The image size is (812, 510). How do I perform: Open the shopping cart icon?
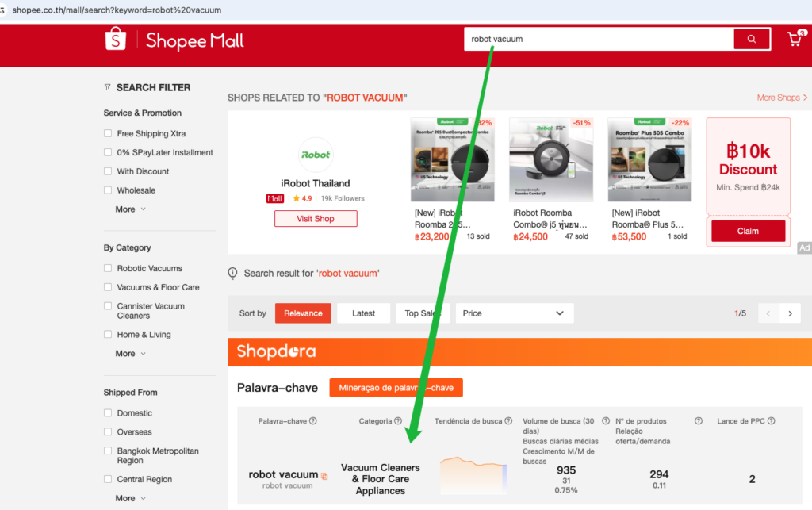pos(795,39)
